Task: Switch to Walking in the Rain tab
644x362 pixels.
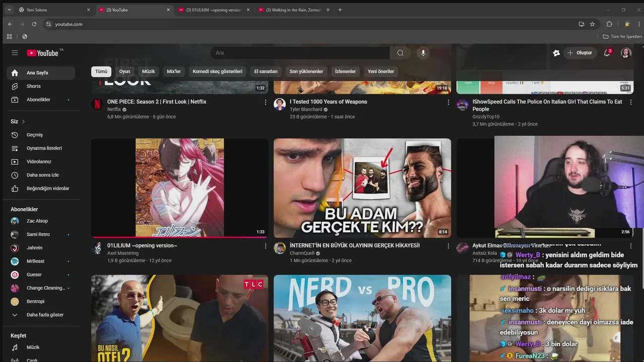Action: pos(294,10)
